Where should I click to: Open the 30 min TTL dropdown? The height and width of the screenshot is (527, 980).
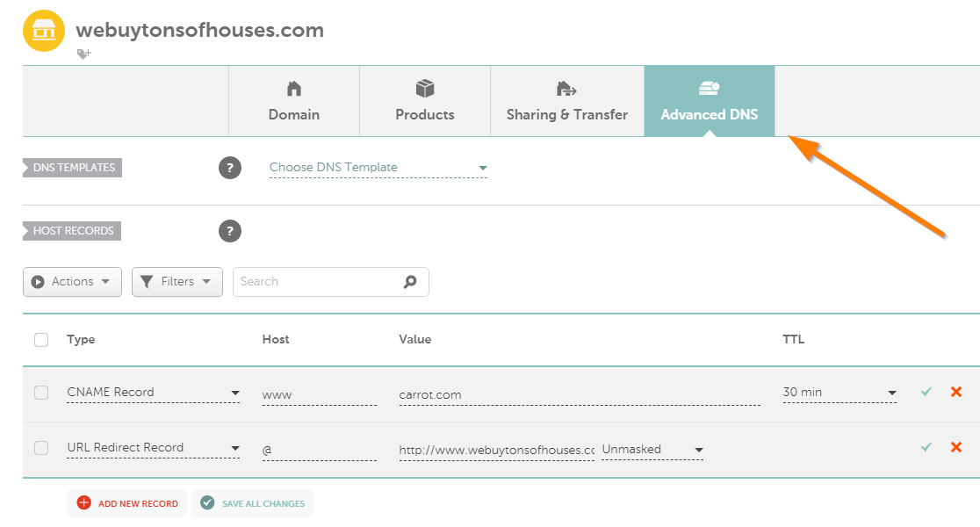tap(840, 393)
